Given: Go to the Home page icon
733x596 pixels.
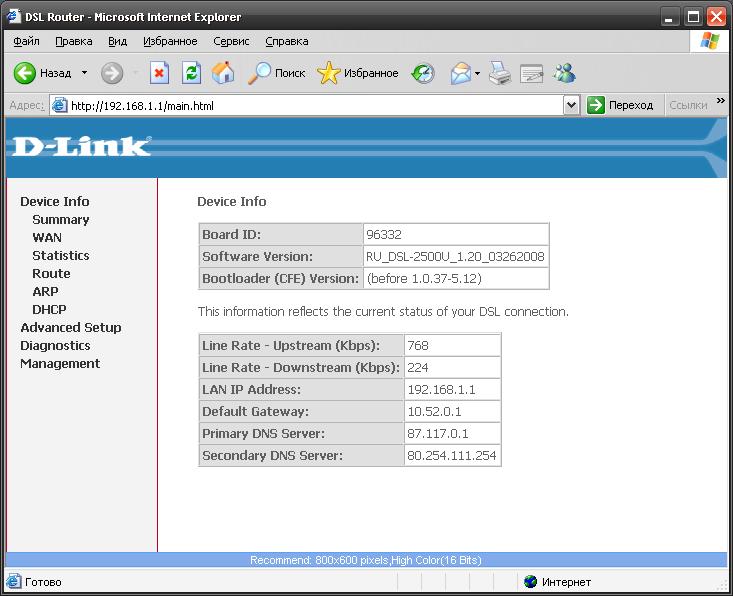Looking at the screenshot, I should [x=223, y=73].
